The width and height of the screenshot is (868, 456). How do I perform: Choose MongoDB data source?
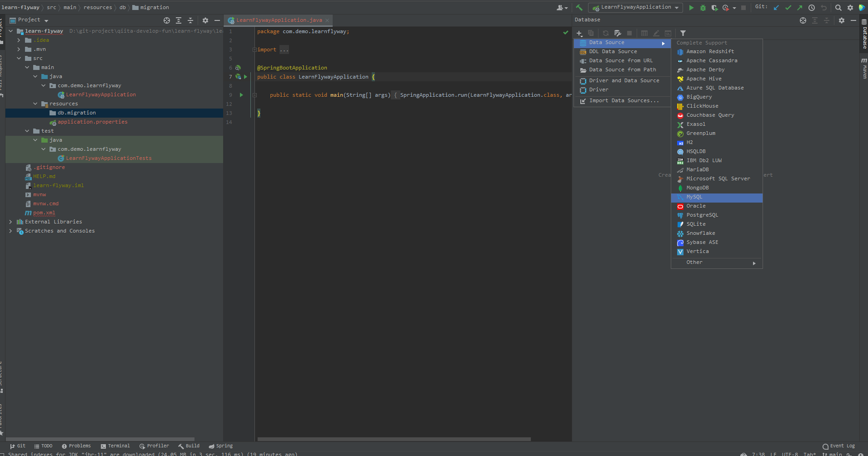tap(717, 188)
